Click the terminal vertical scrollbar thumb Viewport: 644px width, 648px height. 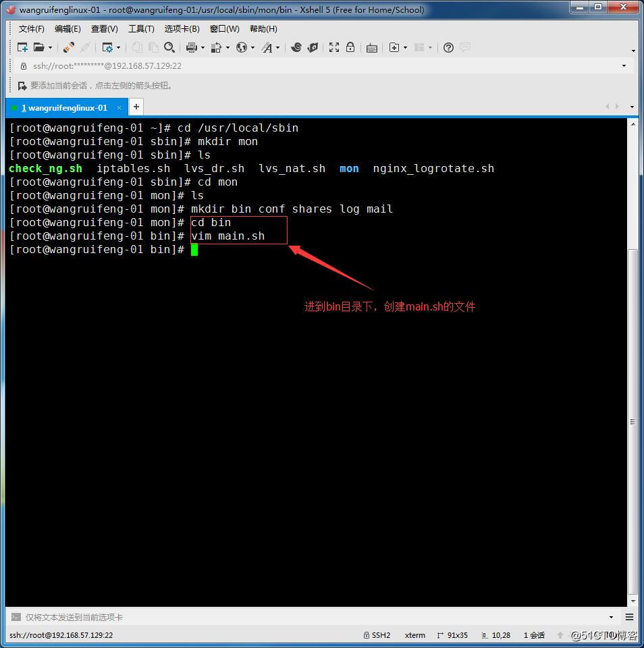pos(633,421)
